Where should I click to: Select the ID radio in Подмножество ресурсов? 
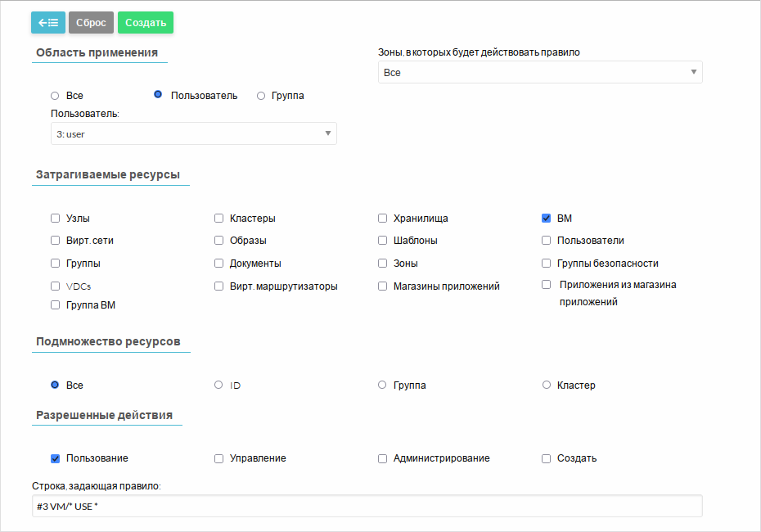(x=218, y=385)
